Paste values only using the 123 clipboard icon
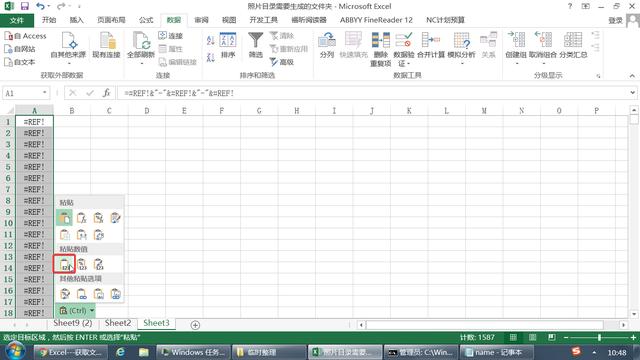The height and width of the screenshot is (360, 640). (64, 264)
